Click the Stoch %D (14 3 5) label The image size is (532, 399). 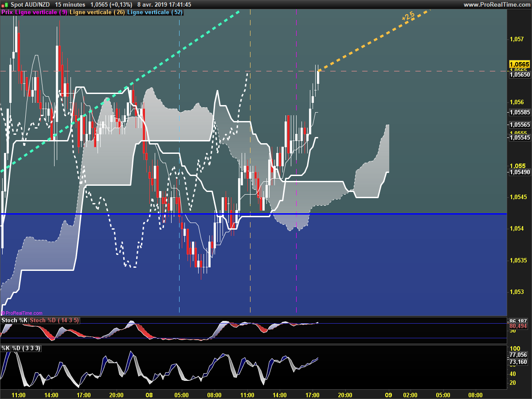(55, 320)
